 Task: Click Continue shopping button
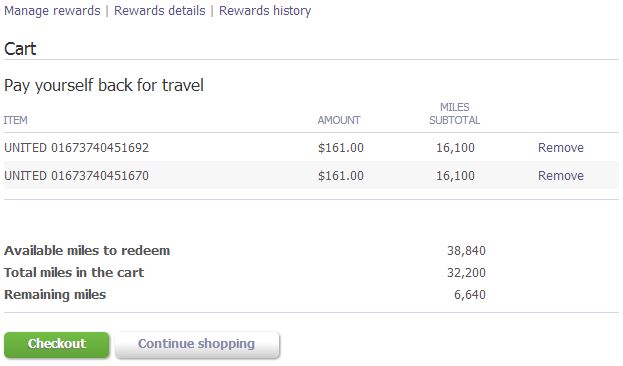[197, 345]
